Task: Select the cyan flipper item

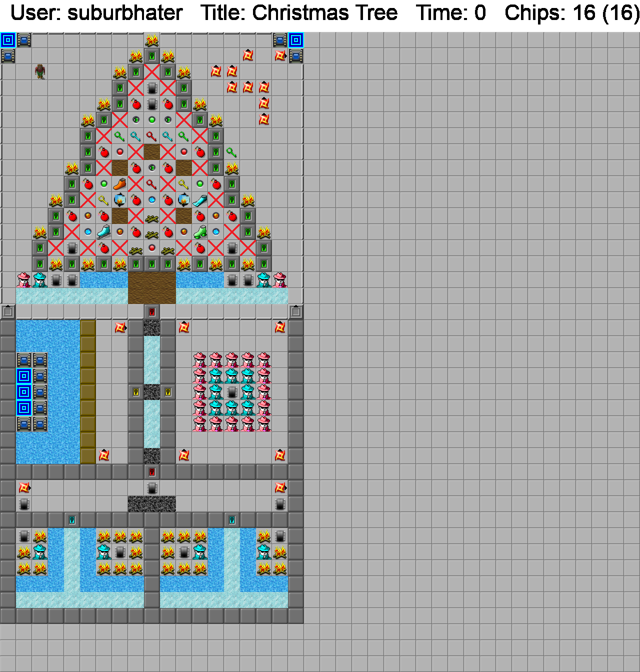Action: pyautogui.click(x=200, y=200)
